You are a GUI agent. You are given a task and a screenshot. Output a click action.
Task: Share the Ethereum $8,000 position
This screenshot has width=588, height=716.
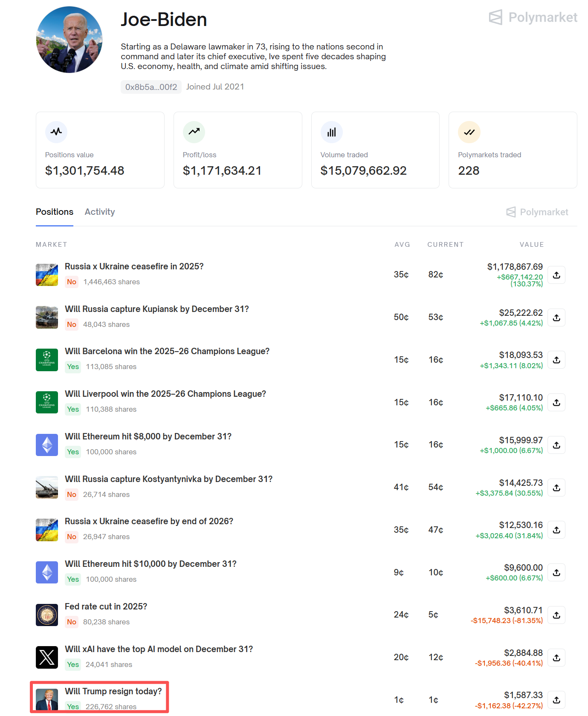point(556,445)
